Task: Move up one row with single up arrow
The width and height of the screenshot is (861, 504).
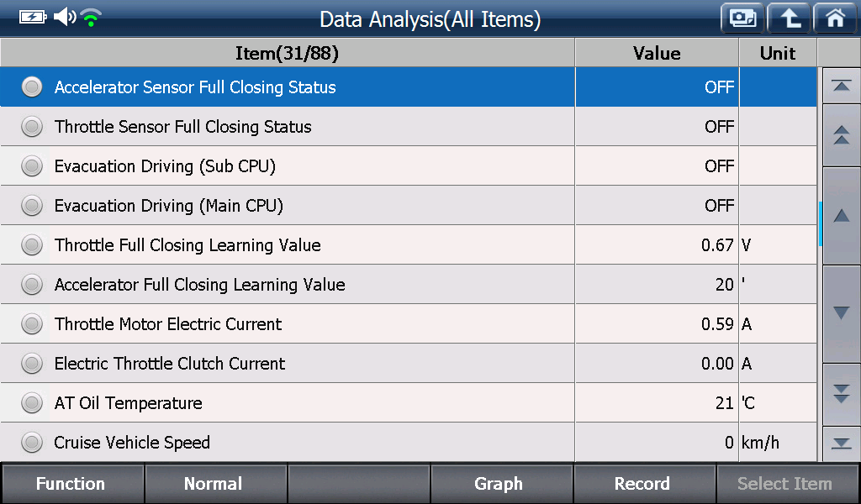Action: point(841,216)
